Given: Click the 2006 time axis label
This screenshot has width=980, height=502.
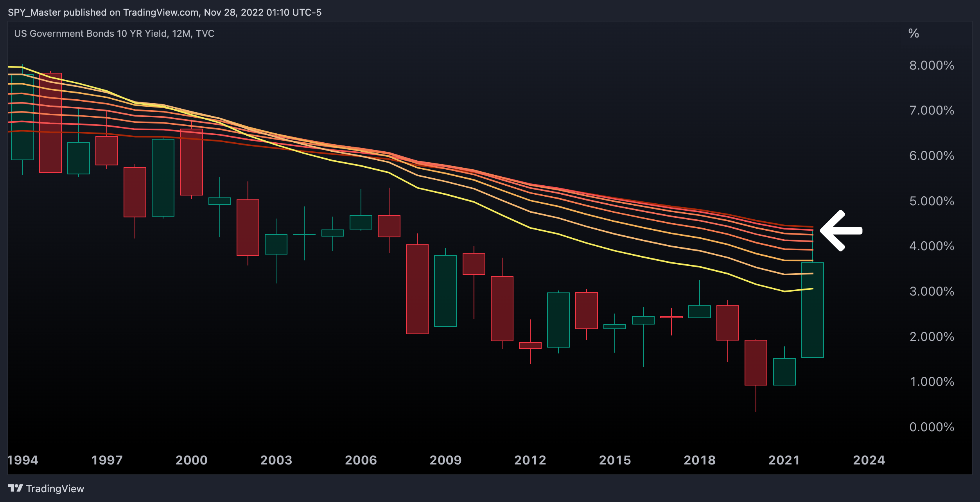Looking at the screenshot, I should 361,460.
